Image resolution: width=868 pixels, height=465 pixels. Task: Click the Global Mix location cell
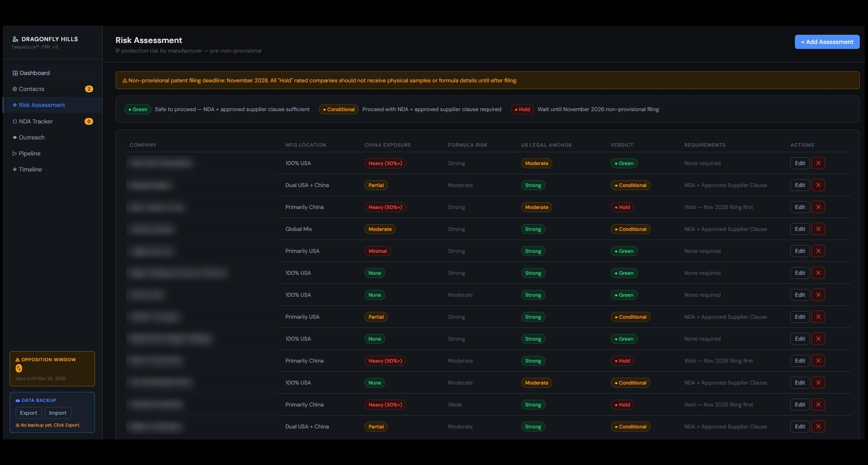click(299, 229)
